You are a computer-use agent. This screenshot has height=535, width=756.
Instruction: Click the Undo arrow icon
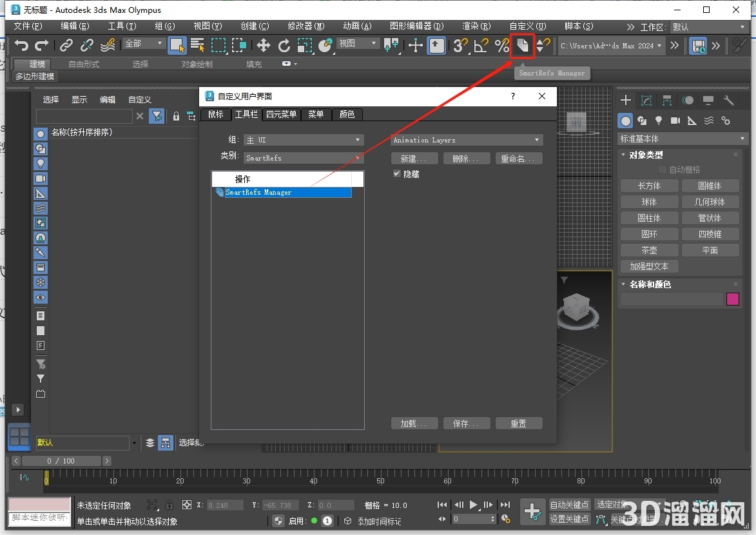tap(21, 45)
